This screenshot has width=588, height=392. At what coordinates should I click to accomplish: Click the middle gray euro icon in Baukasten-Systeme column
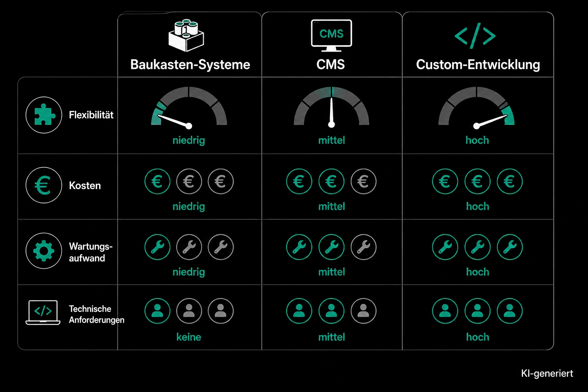tap(189, 181)
